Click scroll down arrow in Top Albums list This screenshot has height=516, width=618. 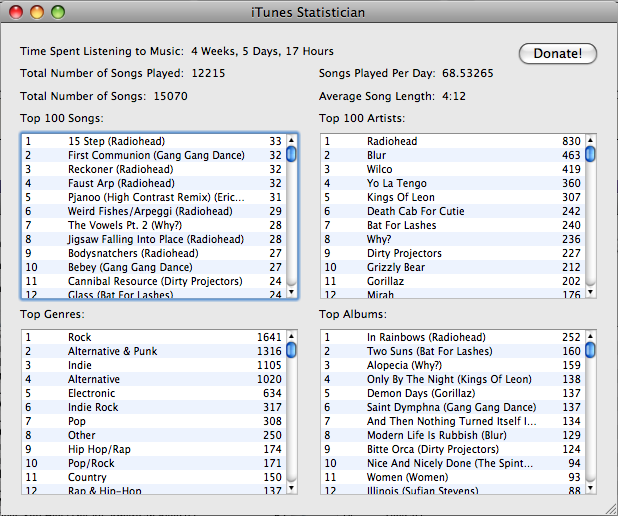pyautogui.click(x=590, y=488)
